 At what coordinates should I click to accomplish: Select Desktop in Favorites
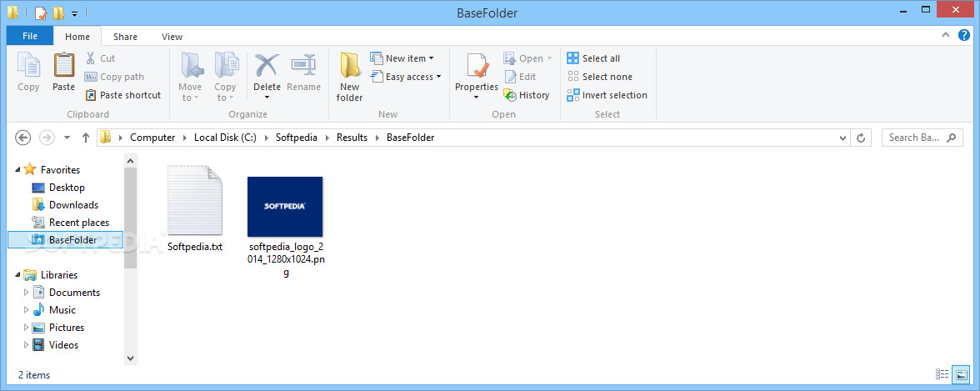pos(67,187)
